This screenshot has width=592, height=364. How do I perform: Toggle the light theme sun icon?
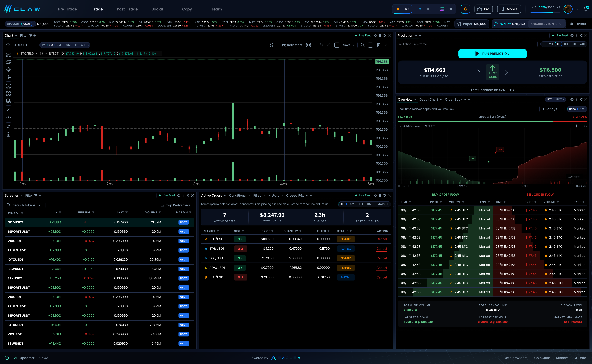coord(465,9)
